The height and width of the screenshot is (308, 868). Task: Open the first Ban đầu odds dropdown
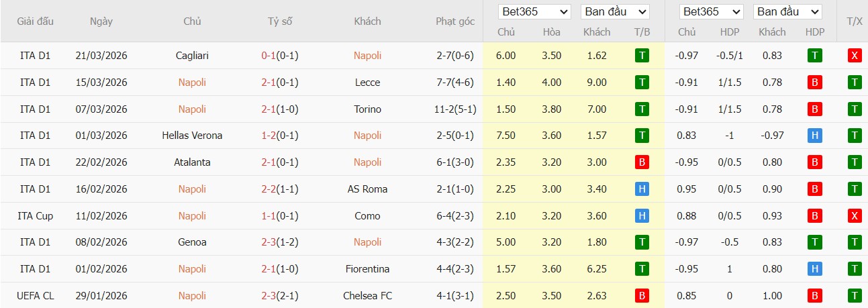pyautogui.click(x=615, y=12)
